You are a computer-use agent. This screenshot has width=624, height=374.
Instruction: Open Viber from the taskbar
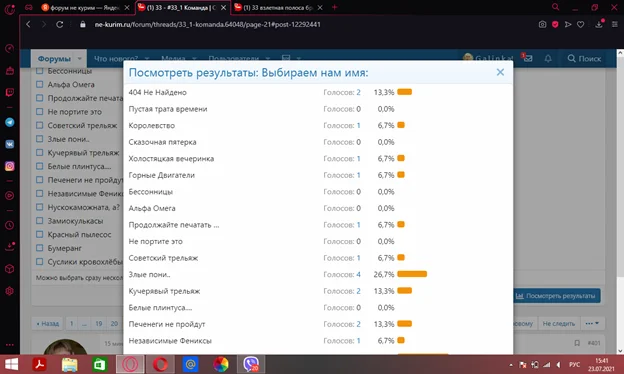point(251,364)
